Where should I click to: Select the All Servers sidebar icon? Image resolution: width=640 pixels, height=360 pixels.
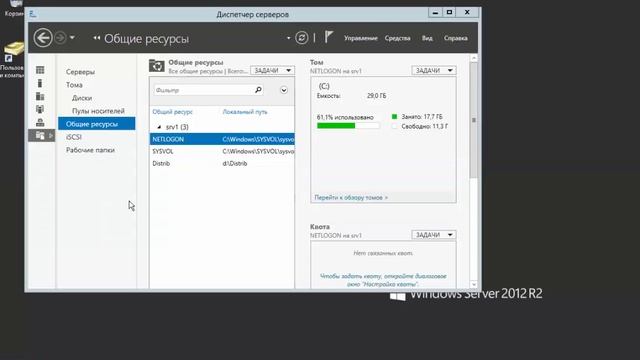pyautogui.click(x=40, y=96)
